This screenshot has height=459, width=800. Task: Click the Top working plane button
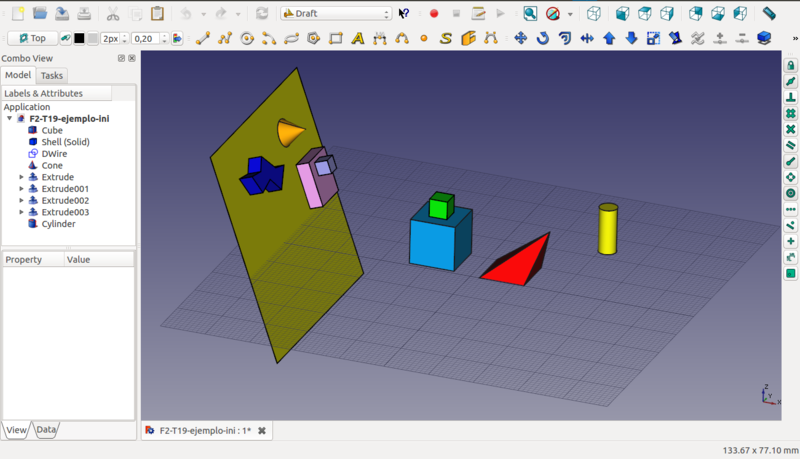pos(31,39)
